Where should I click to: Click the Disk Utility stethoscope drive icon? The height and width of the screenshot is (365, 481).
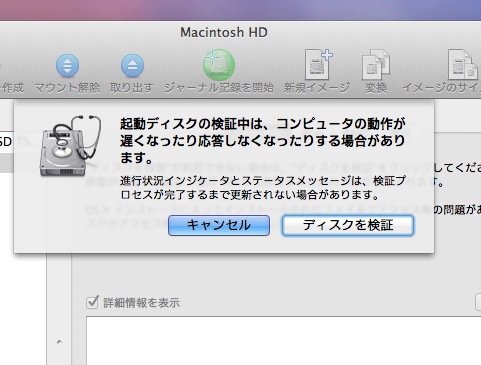pyautogui.click(x=71, y=146)
